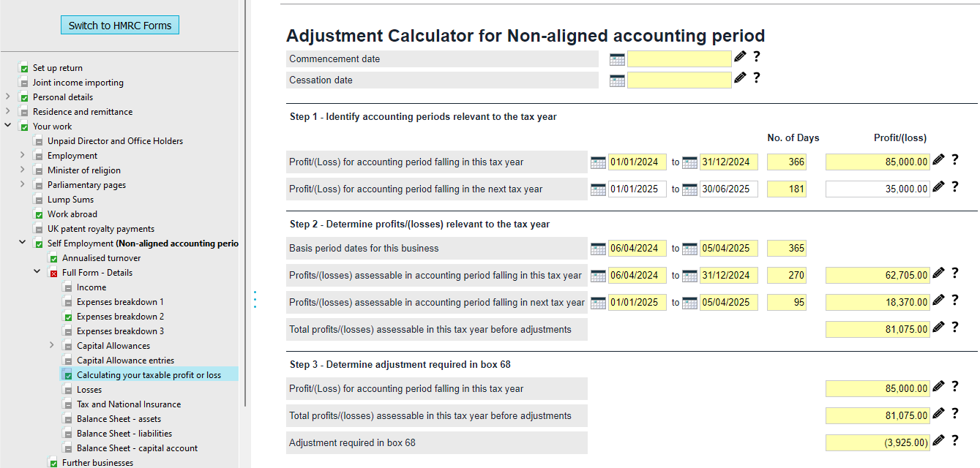This screenshot has height=468, width=980.
Task: Click the green status checkbox beside Work abroad
Action: [40, 214]
